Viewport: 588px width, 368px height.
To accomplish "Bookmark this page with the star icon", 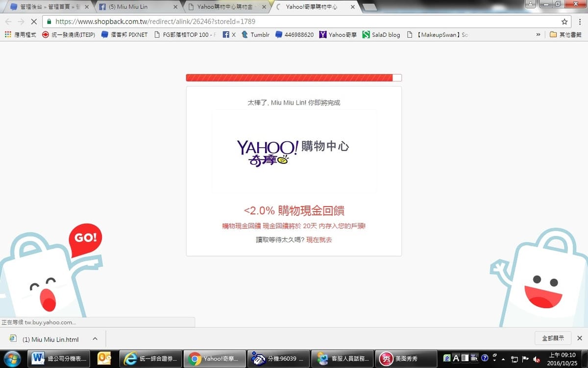I will point(564,22).
